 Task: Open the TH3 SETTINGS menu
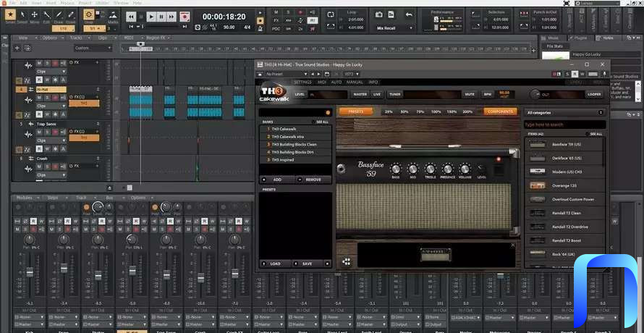coord(302,83)
